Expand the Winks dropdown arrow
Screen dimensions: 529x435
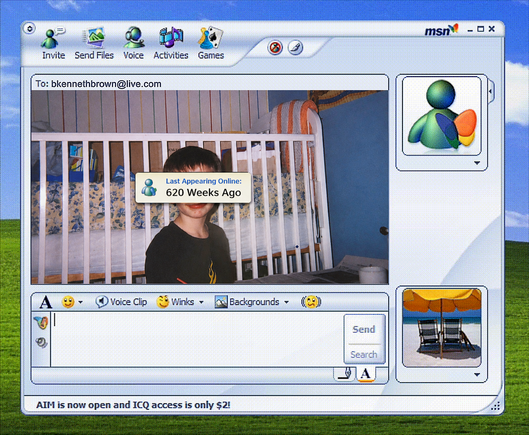click(x=201, y=302)
